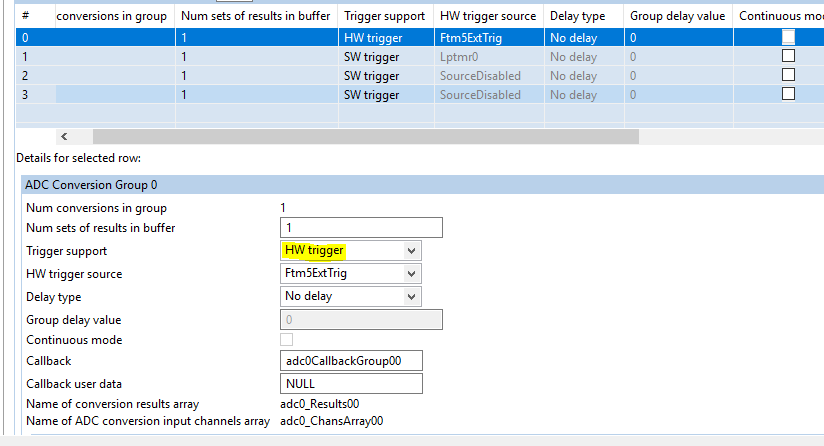Click the Callback field adc0CallbackGroup00
The height and width of the screenshot is (446, 824).
pos(351,361)
